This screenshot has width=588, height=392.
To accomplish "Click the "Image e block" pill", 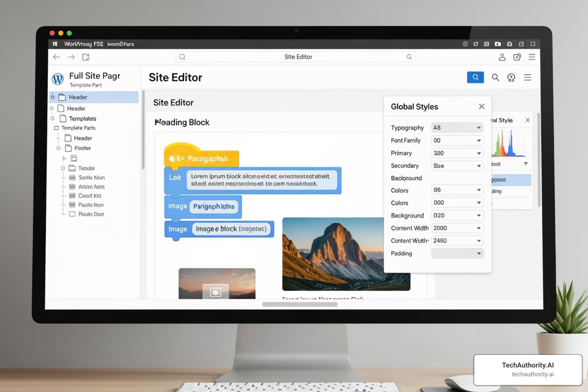I will [x=231, y=229].
